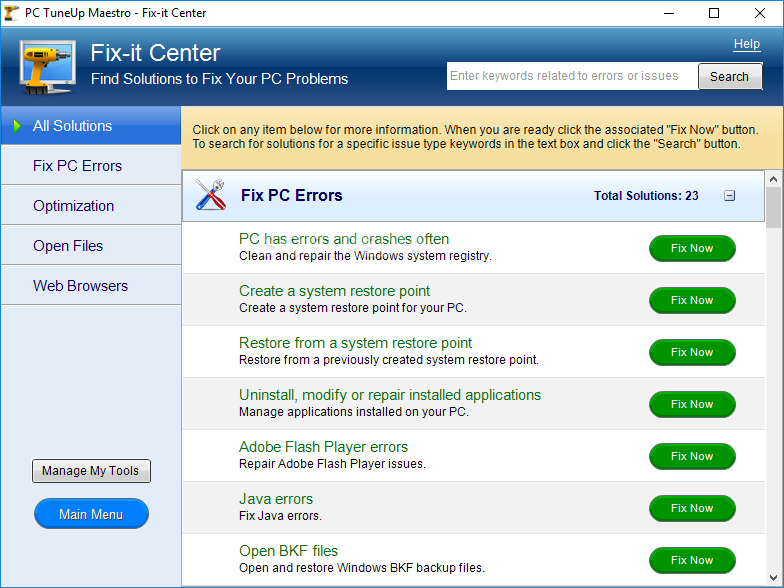Click 'Find Solutions to Fix Your PC Problems' subtitle
784x588 pixels.
220,79
